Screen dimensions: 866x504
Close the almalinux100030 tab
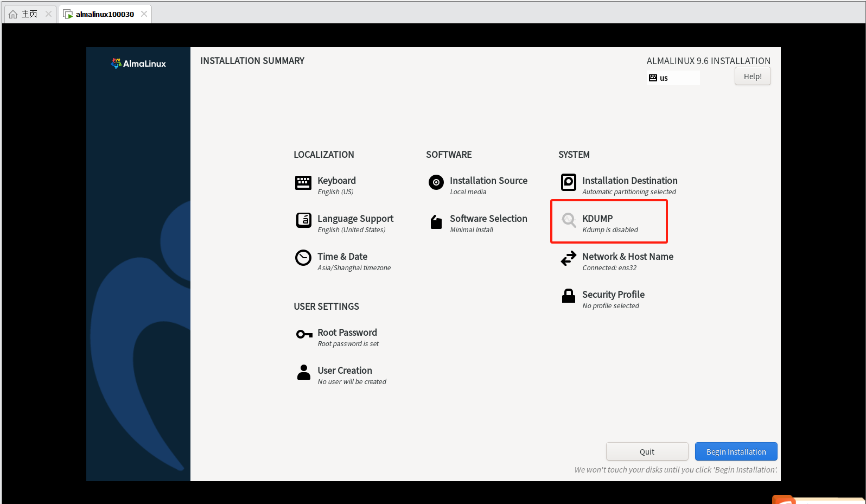(144, 14)
